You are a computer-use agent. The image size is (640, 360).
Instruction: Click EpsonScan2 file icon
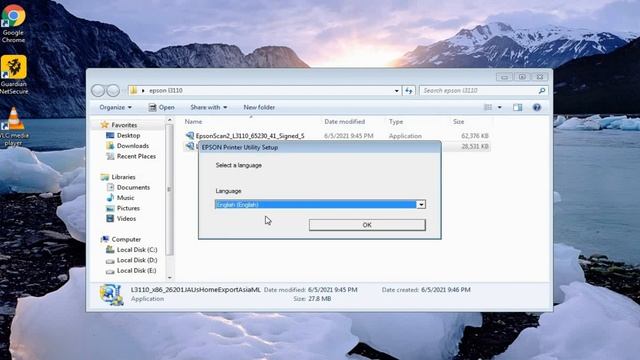tap(190, 136)
